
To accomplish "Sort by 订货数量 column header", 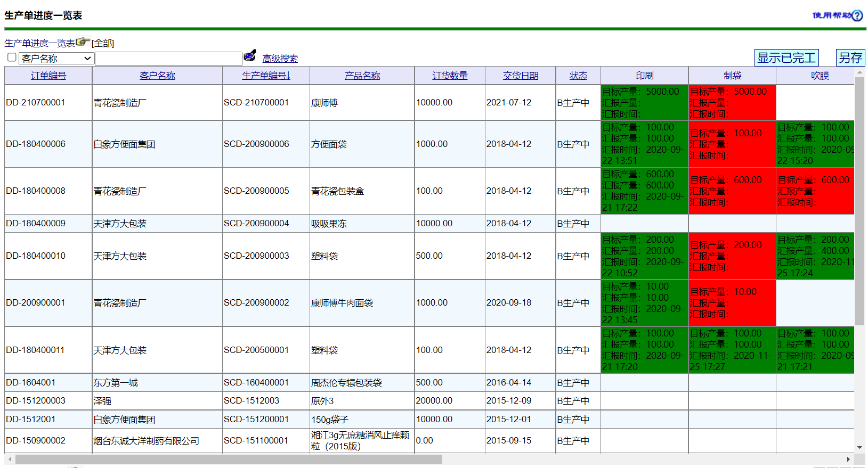I will tap(450, 76).
